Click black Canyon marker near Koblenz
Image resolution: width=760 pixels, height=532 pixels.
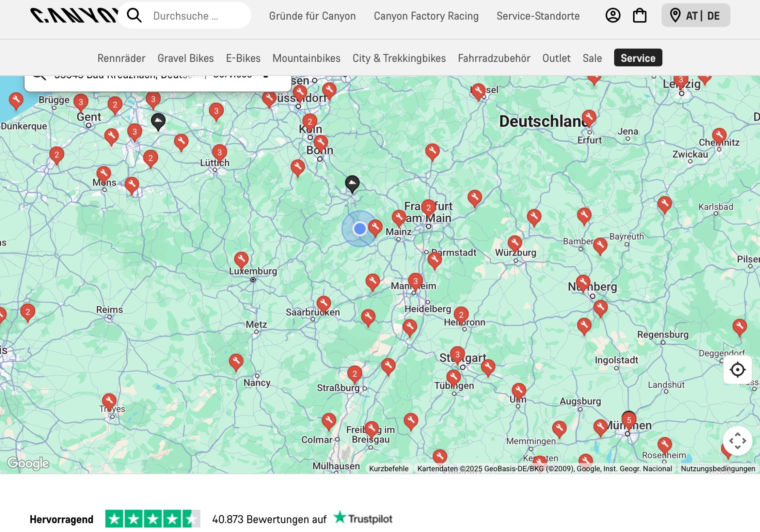coord(352,183)
